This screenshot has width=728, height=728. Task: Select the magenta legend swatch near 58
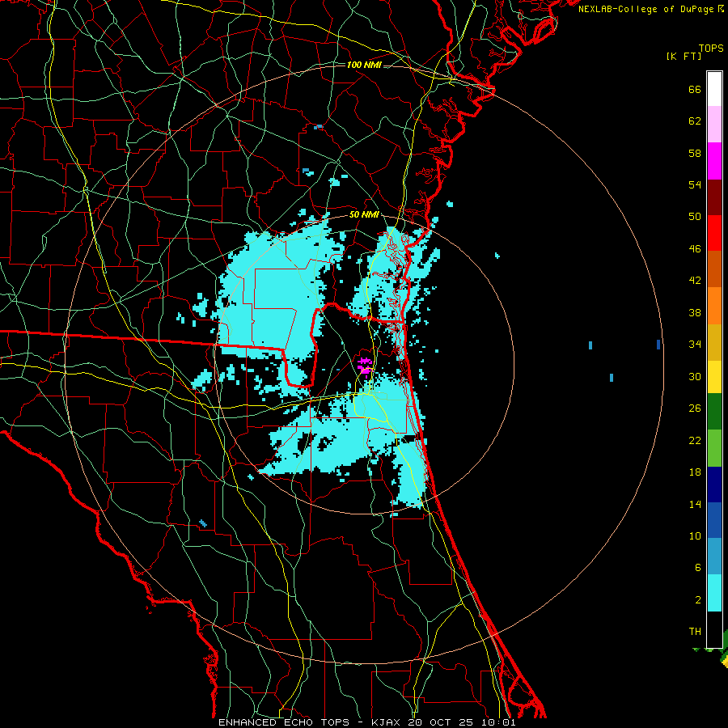tap(714, 161)
